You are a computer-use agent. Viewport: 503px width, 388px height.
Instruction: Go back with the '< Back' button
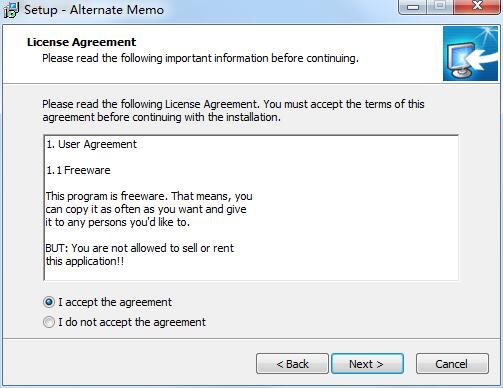pos(292,364)
